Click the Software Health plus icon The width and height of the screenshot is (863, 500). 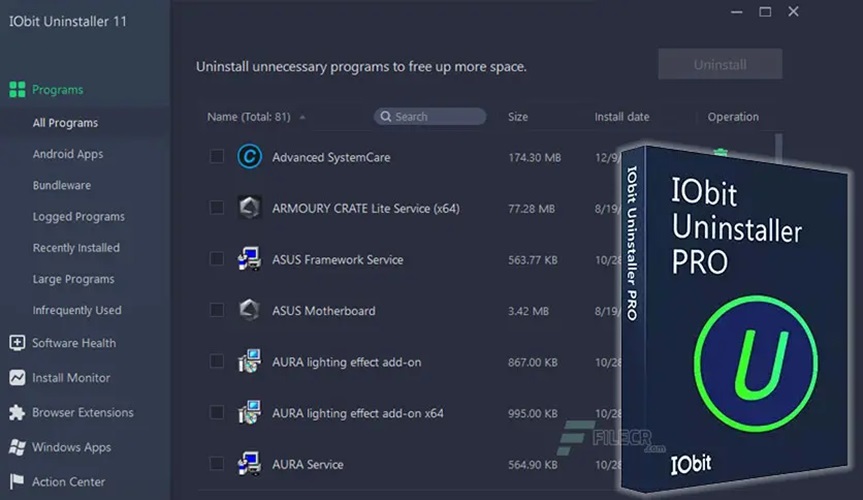tap(17, 343)
